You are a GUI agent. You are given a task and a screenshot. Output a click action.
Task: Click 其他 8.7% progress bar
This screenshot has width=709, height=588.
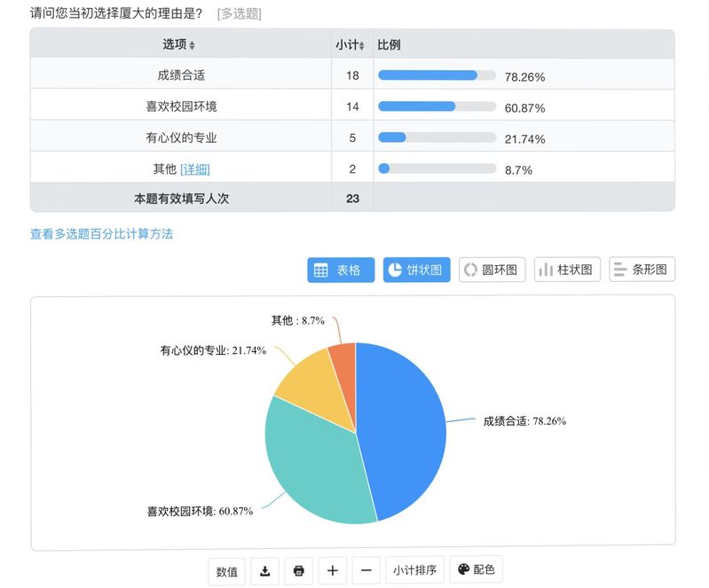click(437, 169)
